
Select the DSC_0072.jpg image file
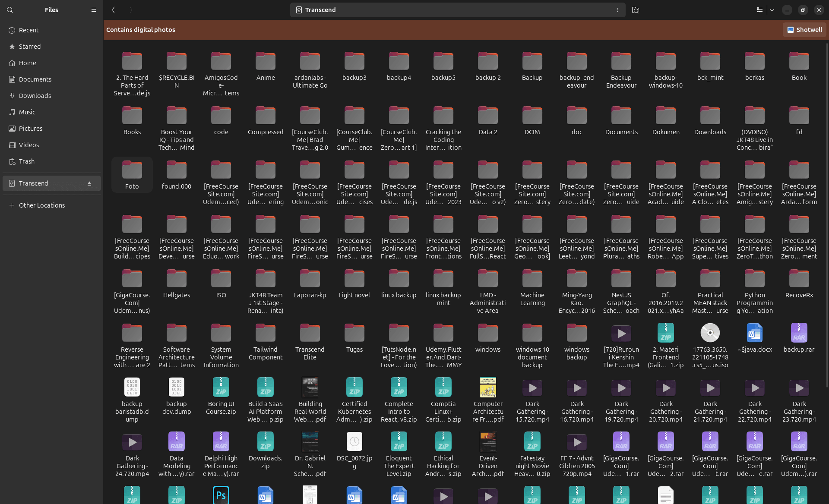click(x=354, y=451)
